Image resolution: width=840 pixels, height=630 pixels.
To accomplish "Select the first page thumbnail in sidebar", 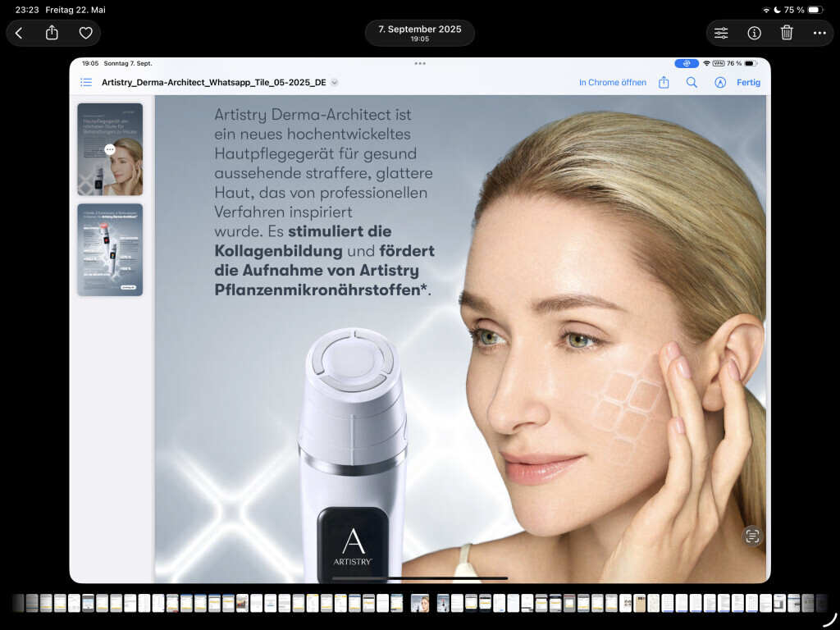I will pyautogui.click(x=110, y=149).
